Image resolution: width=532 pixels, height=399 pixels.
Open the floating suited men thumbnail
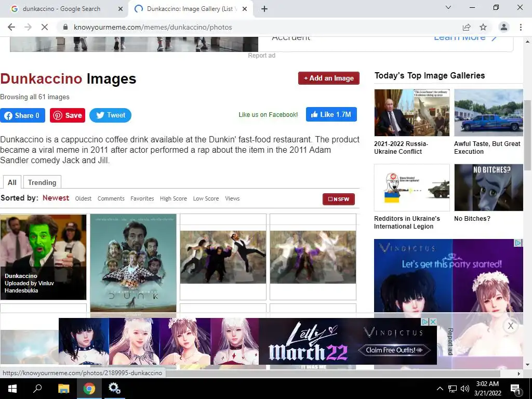point(223,257)
